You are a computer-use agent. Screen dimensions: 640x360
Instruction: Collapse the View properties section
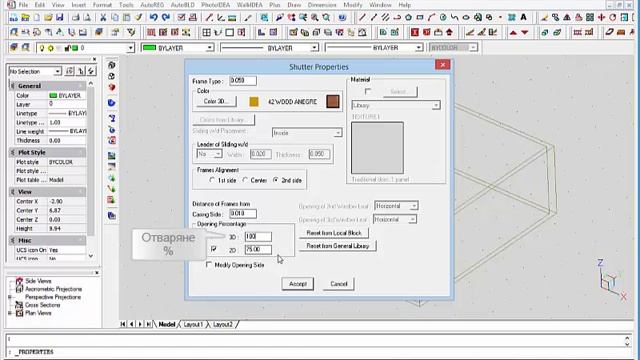point(13,192)
